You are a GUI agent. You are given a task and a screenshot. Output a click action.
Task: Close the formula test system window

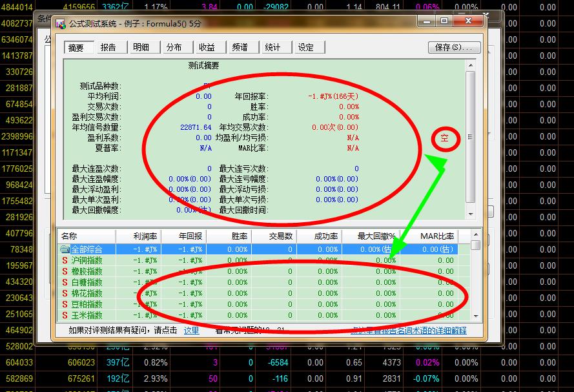click(468, 21)
